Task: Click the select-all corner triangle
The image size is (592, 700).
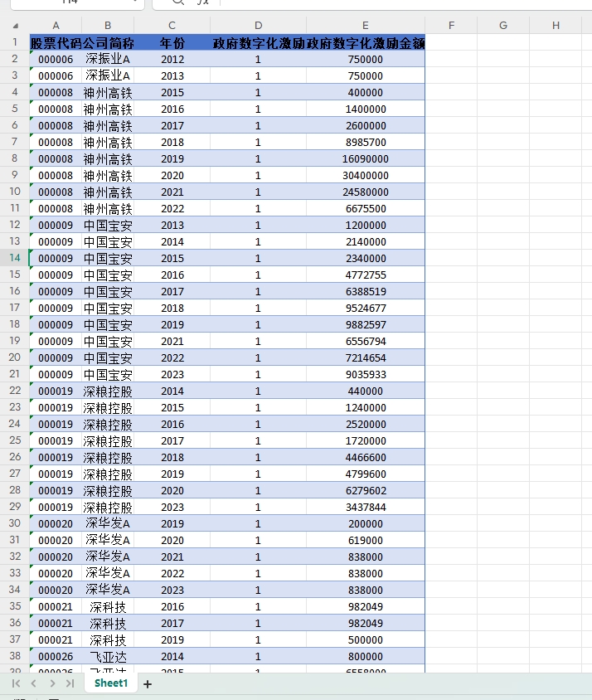Action: (16, 26)
